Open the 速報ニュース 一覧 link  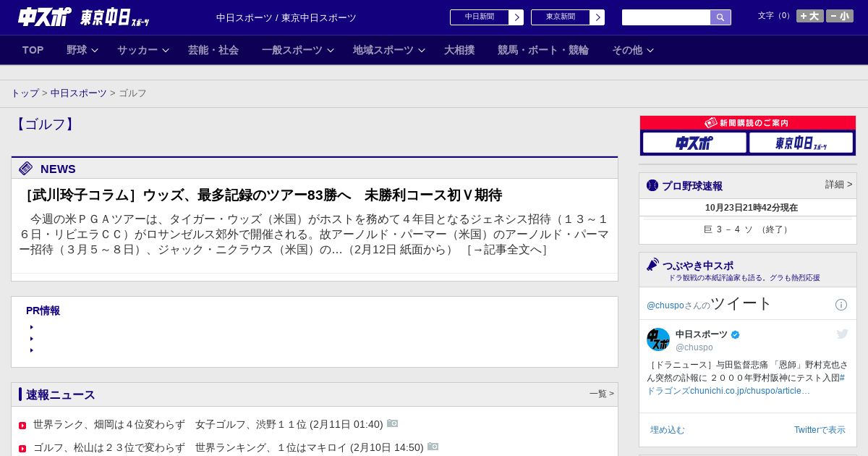click(602, 394)
